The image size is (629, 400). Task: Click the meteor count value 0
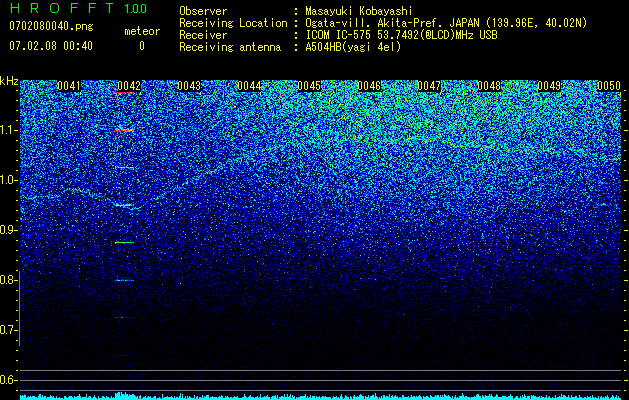[x=142, y=46]
